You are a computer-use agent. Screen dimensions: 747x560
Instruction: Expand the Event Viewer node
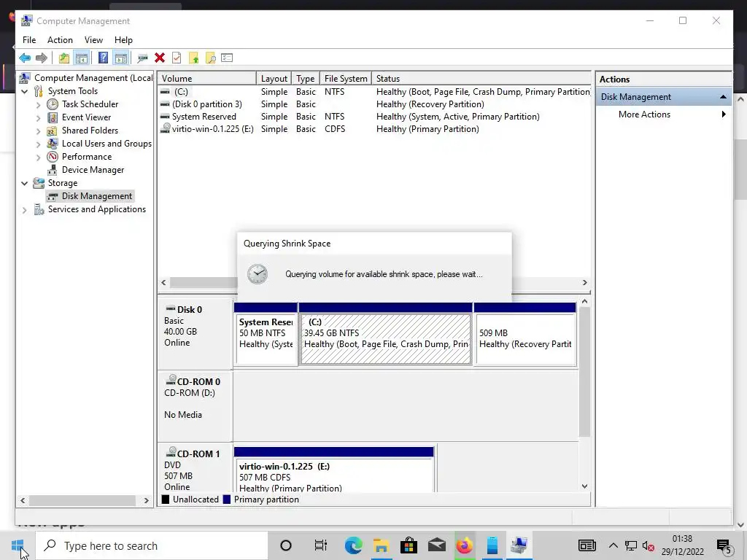click(x=39, y=117)
